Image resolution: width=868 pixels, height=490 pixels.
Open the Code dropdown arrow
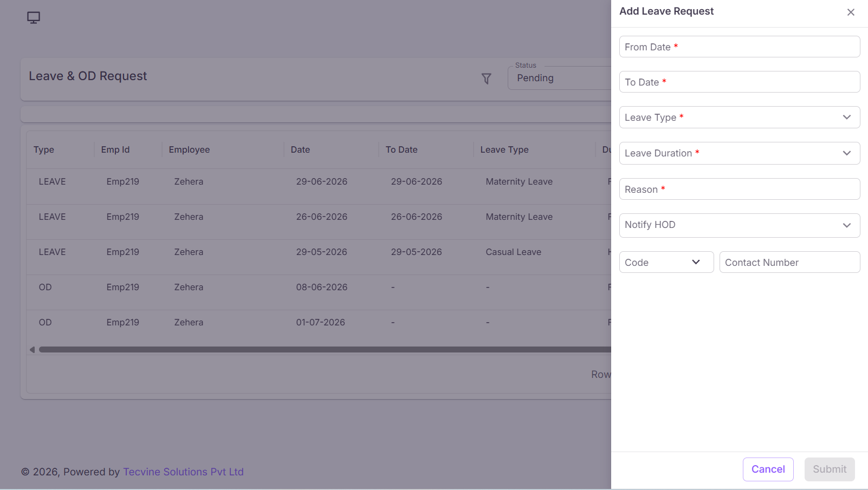pos(696,262)
